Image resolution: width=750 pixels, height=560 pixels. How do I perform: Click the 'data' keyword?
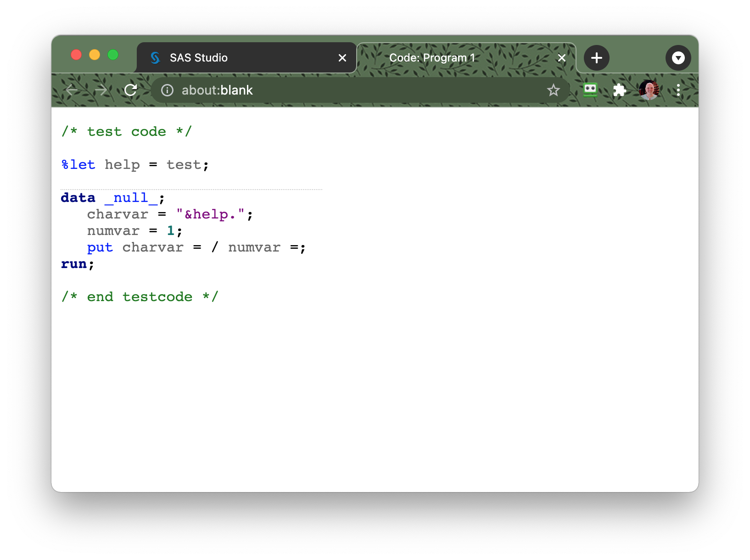pos(78,198)
